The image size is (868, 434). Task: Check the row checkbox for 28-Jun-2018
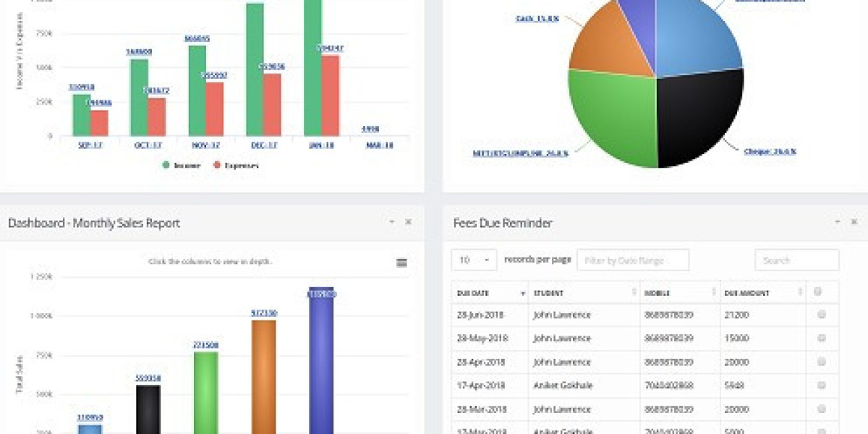pyautogui.click(x=820, y=315)
